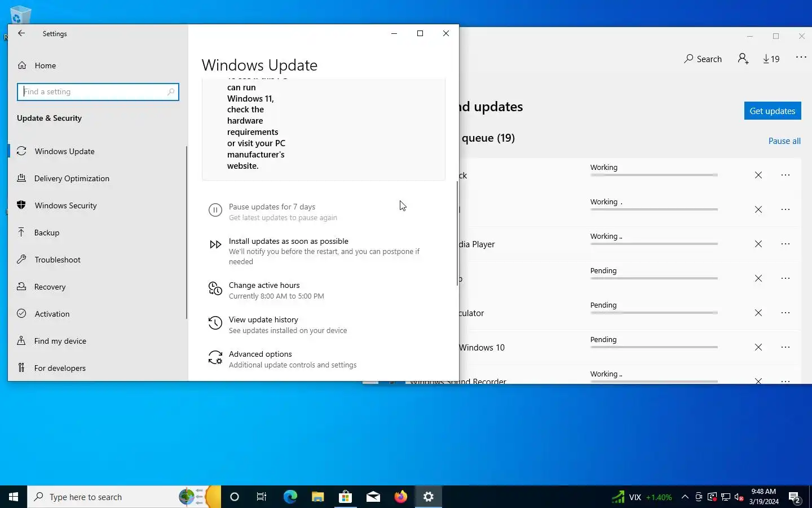812x508 pixels.
Task: Select Backup in sidebar
Action: click(x=98, y=233)
